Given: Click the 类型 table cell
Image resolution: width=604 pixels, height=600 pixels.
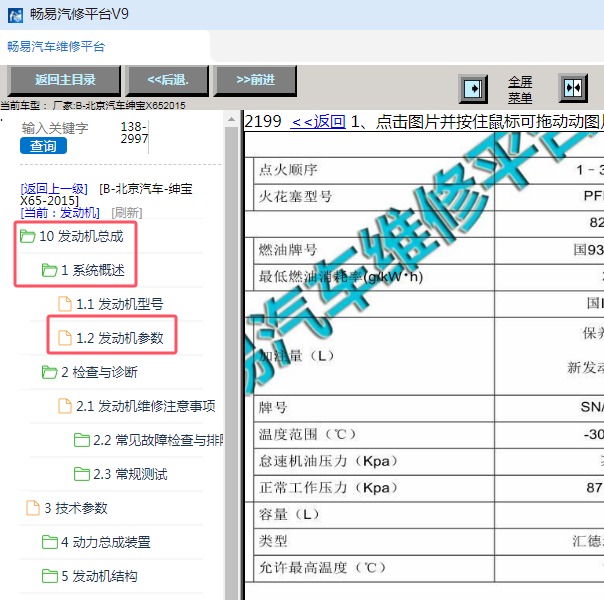Looking at the screenshot, I should point(374,541).
